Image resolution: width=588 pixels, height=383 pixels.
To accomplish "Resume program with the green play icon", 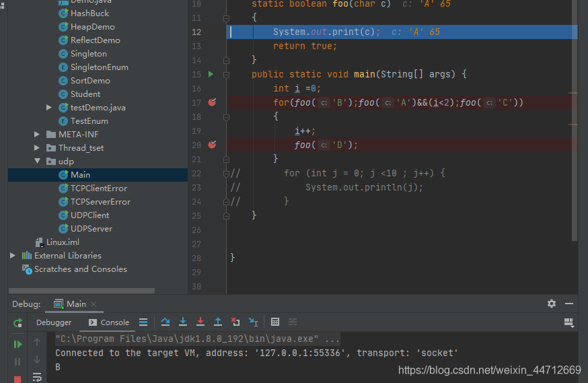I will pos(18,345).
